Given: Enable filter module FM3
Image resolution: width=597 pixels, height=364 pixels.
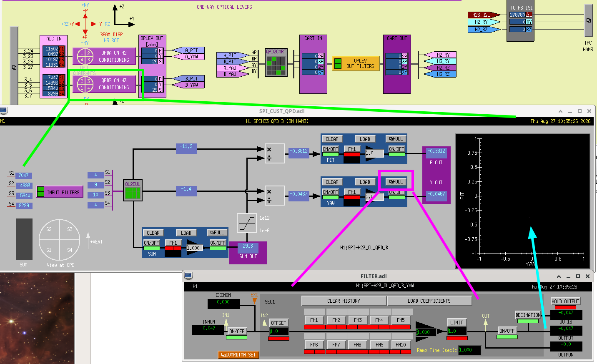Looking at the screenshot, I should coord(358,320).
